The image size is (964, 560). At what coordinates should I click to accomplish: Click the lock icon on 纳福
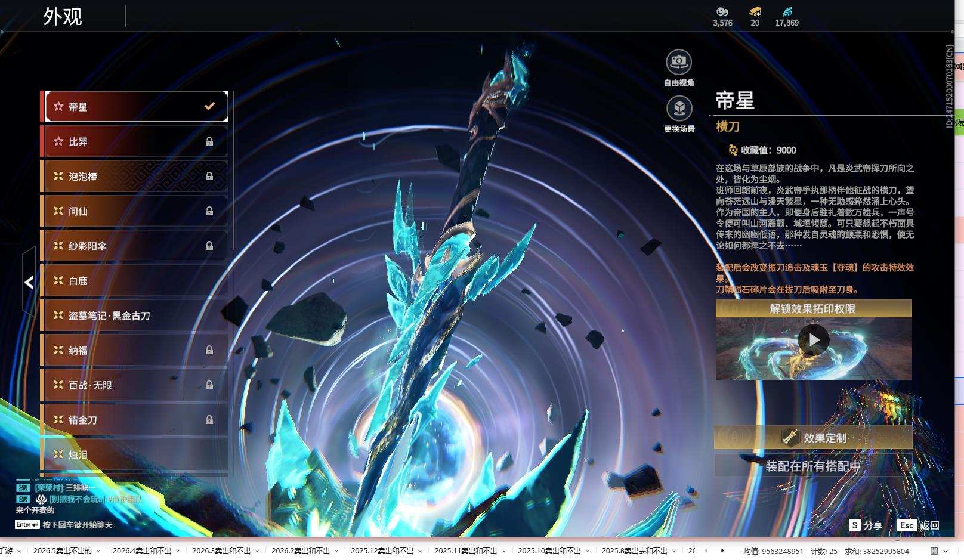pyautogui.click(x=209, y=350)
